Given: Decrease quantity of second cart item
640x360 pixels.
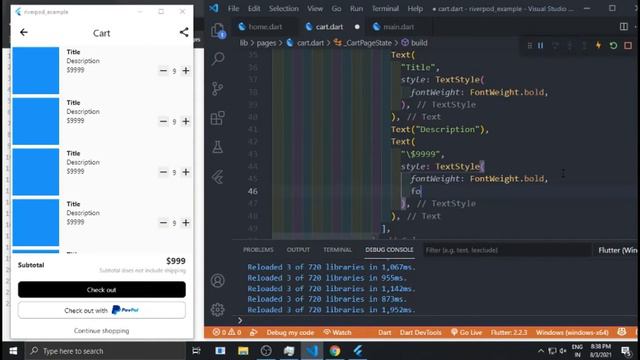Looking at the screenshot, I should (x=163, y=121).
